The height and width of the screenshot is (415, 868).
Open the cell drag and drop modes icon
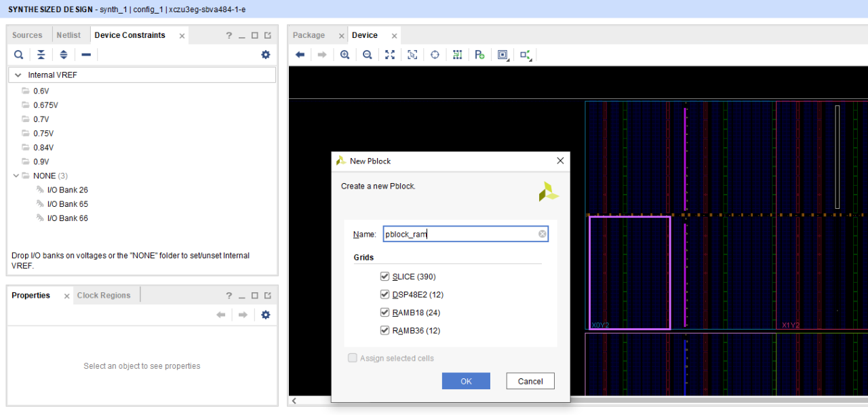tap(502, 55)
